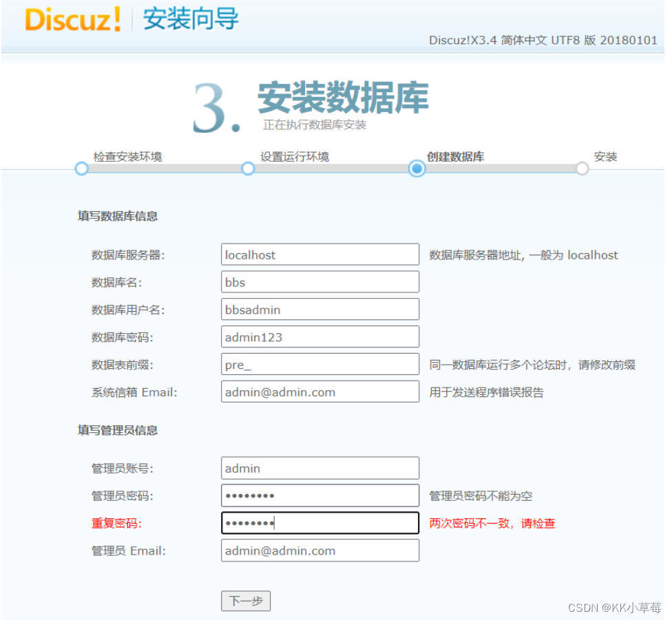The width and height of the screenshot is (672, 620).
Task: Click the 创建数据库 step label
Action: click(456, 157)
